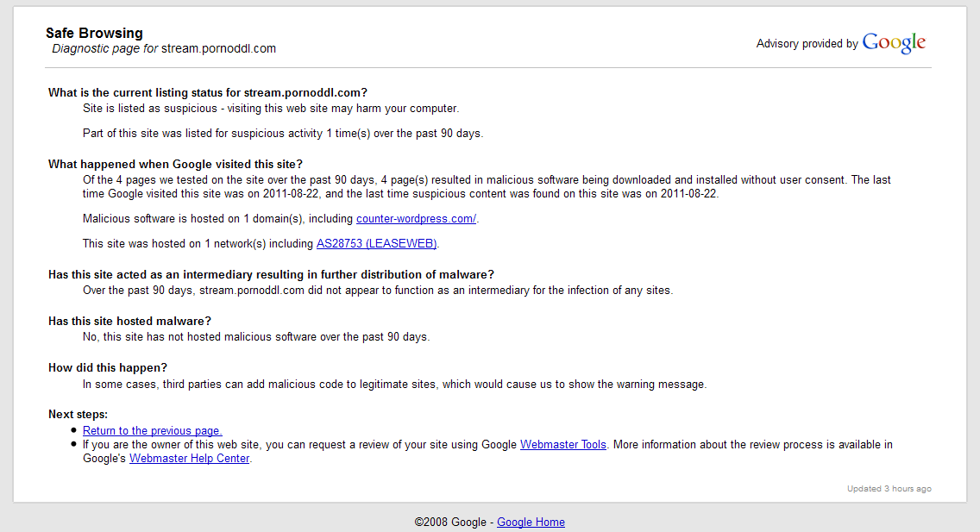980x532 pixels.
Task: Click the current listing status question heading
Action: pyautogui.click(x=208, y=92)
